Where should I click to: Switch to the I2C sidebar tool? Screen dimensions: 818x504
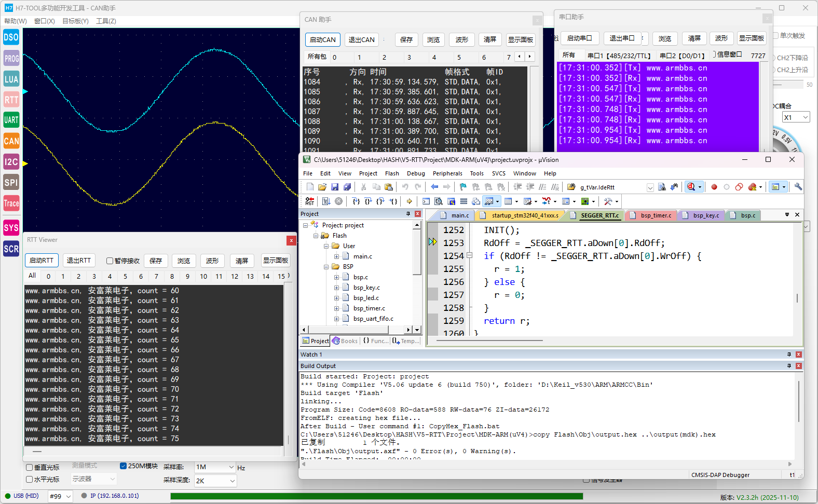coord(11,162)
